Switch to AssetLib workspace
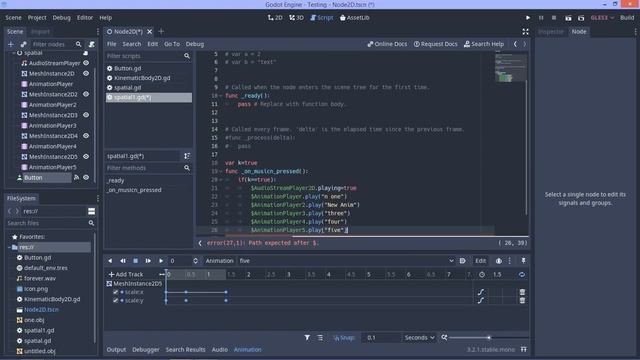Image resolution: width=640 pixels, height=360 pixels. pyautogui.click(x=355, y=18)
